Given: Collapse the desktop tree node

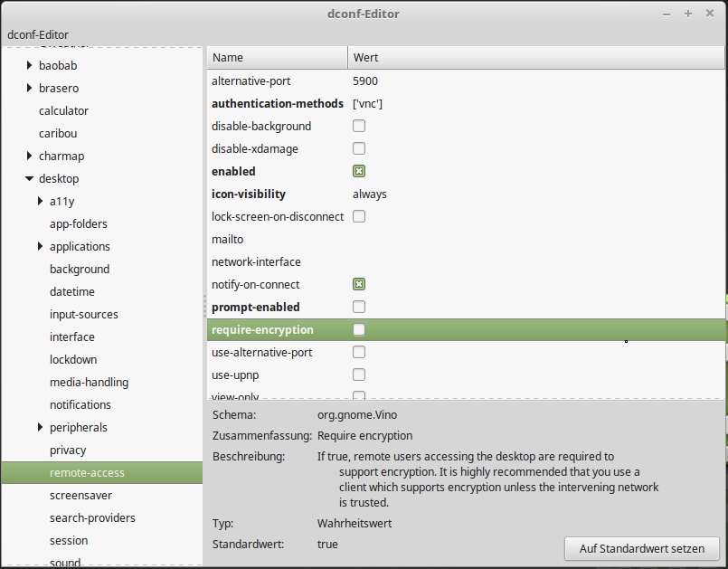Looking at the screenshot, I should click(30, 178).
